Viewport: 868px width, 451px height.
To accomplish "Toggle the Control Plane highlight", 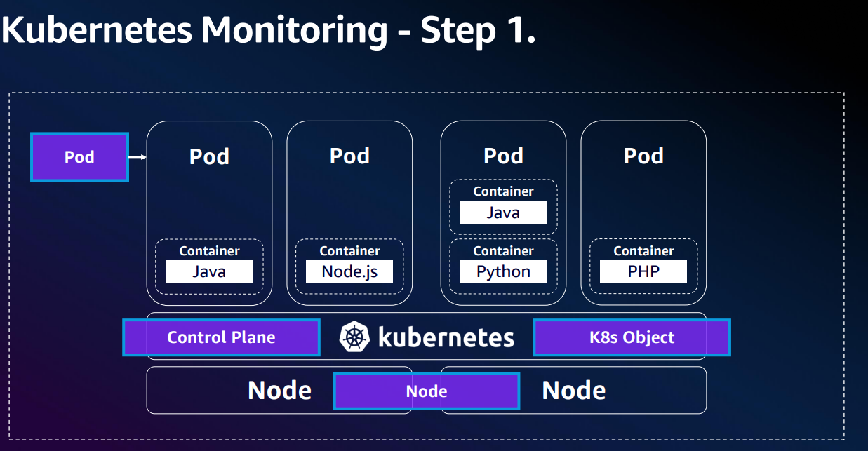I will pos(220,337).
